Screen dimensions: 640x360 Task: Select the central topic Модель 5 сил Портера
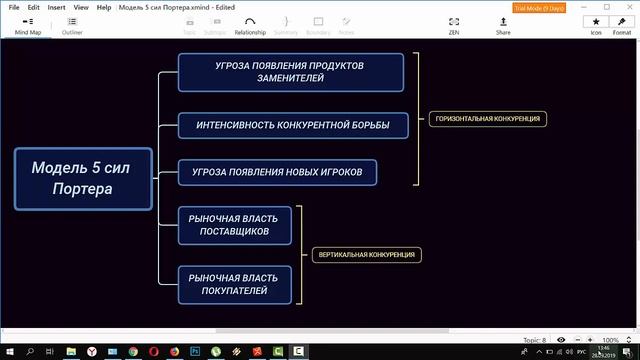[83, 179]
